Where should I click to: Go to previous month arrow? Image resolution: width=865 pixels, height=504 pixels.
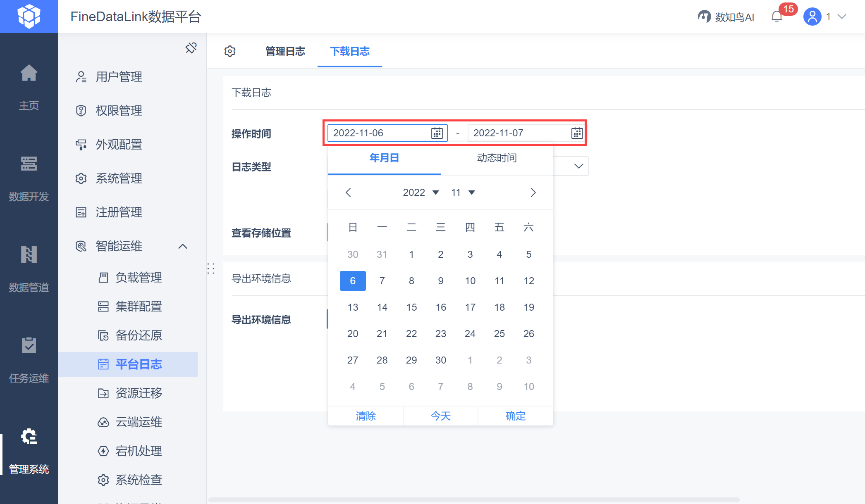coord(348,193)
